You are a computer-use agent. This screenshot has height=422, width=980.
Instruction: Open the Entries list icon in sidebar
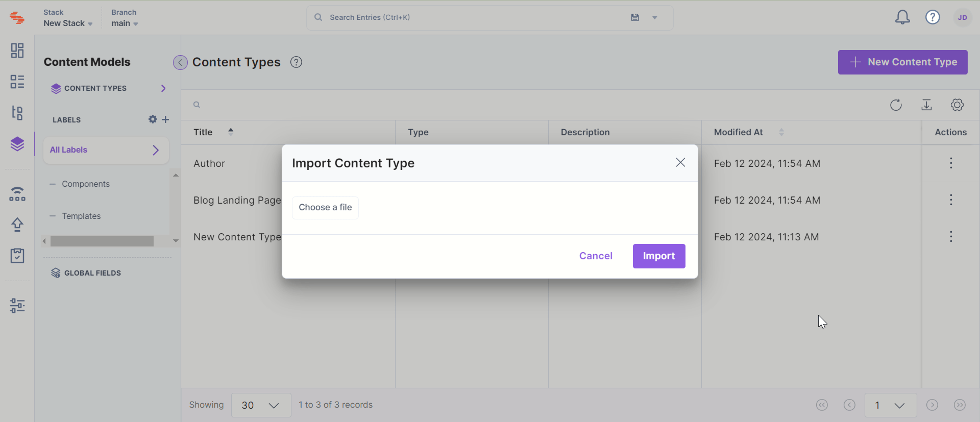[x=17, y=81]
